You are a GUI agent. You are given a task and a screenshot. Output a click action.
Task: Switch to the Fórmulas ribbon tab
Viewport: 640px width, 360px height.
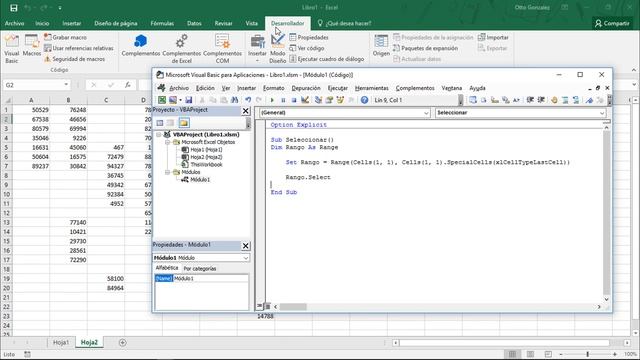click(162, 23)
